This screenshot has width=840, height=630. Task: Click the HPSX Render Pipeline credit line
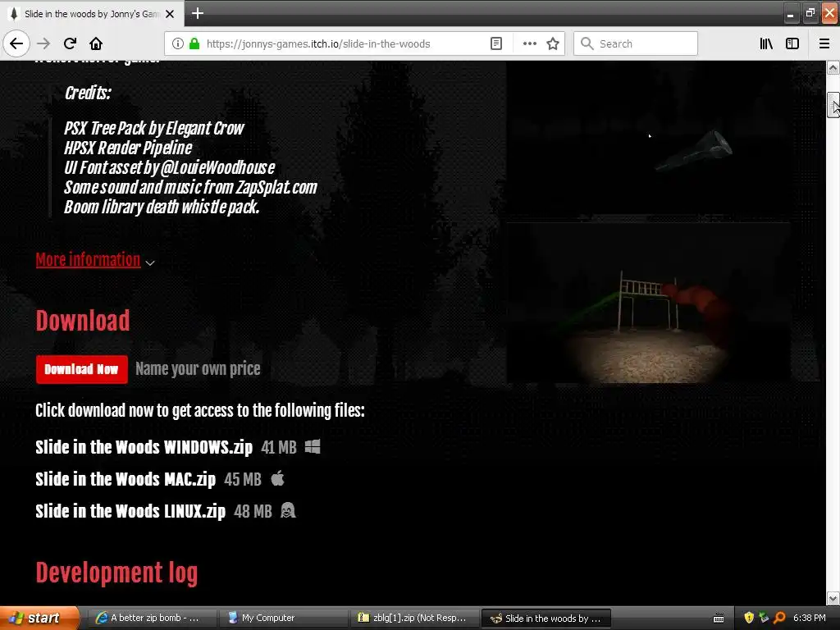(128, 148)
